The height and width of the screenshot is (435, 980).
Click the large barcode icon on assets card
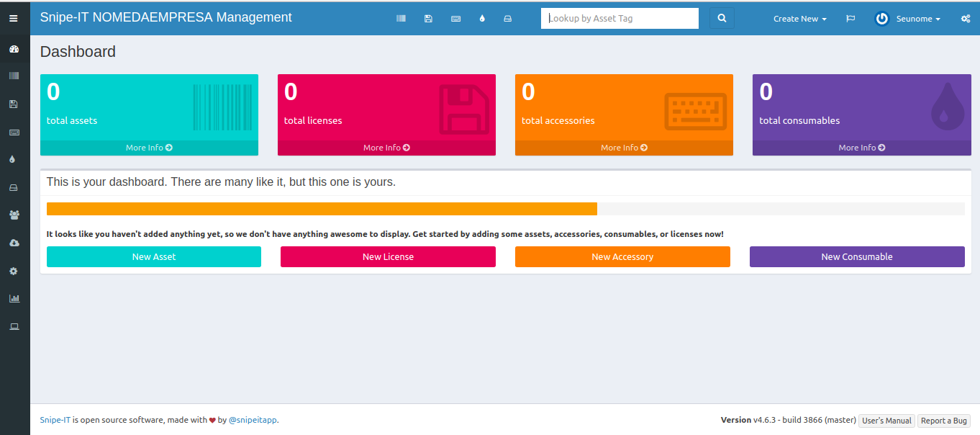coord(222,107)
